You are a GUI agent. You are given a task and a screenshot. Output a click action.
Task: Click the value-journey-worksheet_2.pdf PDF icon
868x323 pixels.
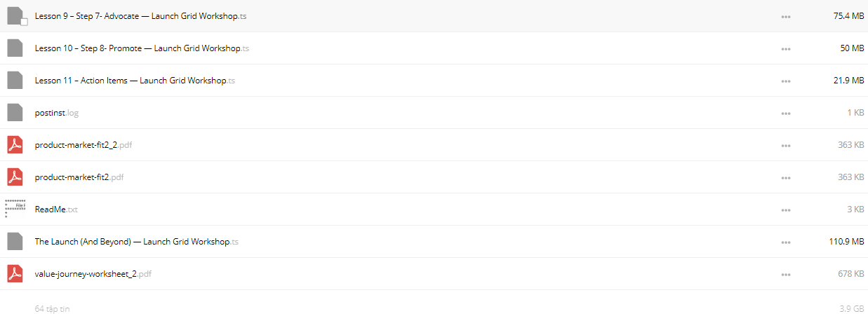[x=15, y=274]
